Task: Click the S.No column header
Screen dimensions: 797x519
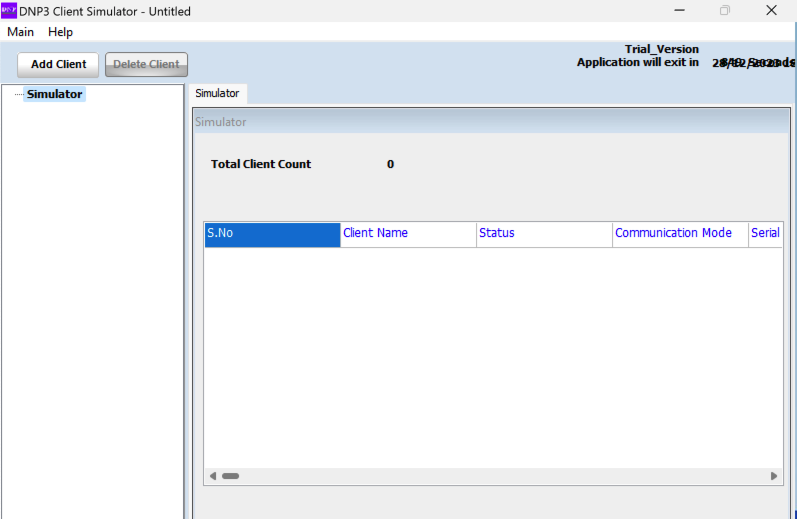Action: tap(272, 235)
